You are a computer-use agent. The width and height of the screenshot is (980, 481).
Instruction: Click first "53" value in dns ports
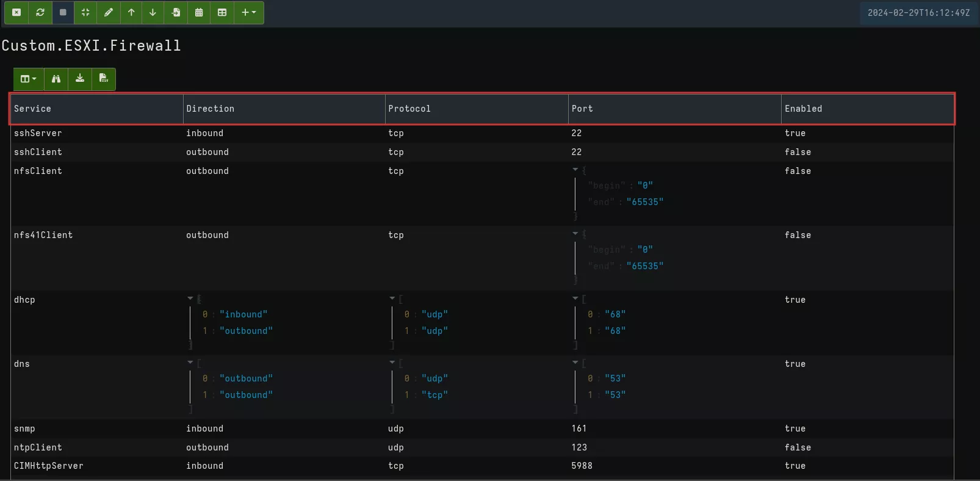pos(616,378)
